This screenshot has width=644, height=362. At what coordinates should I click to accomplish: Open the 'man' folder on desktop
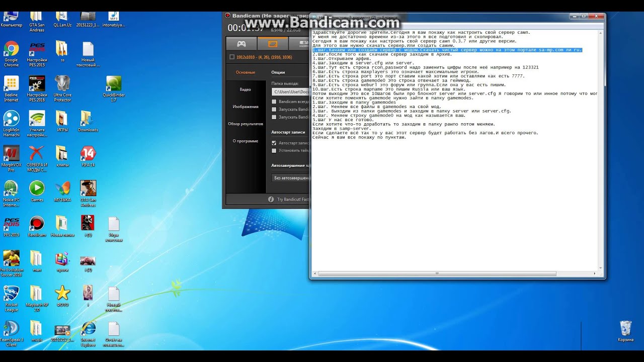click(37, 261)
